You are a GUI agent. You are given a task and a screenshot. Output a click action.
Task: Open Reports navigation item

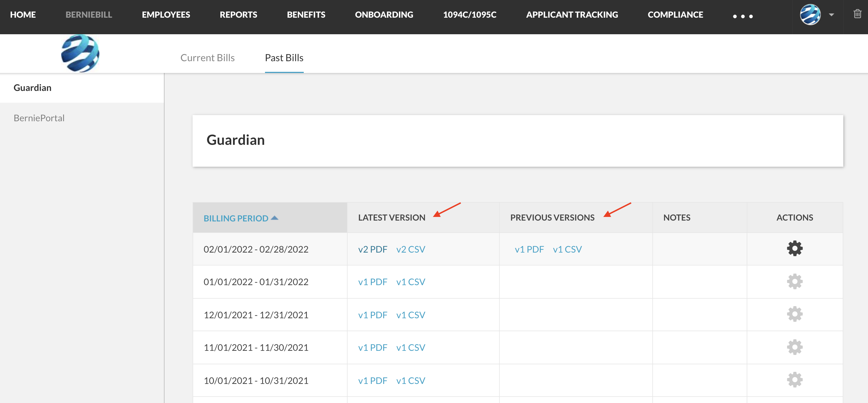pos(238,15)
